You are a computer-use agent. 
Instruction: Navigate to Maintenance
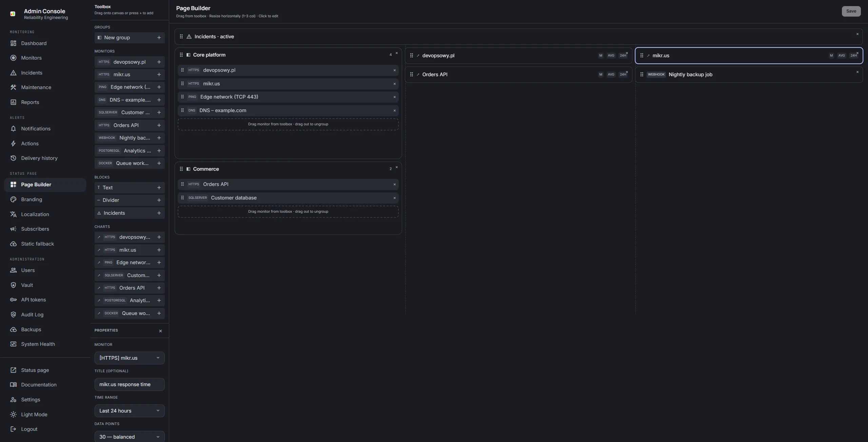tap(45, 87)
